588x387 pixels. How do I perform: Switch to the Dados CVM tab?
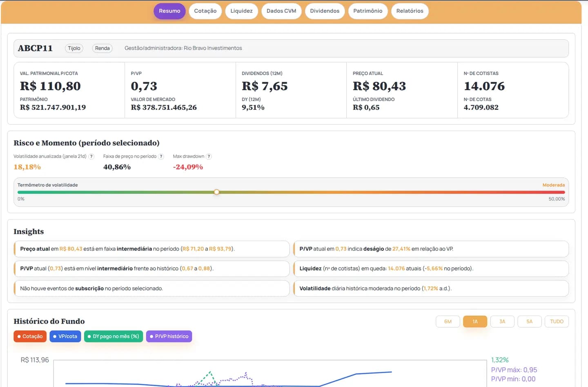(x=281, y=11)
